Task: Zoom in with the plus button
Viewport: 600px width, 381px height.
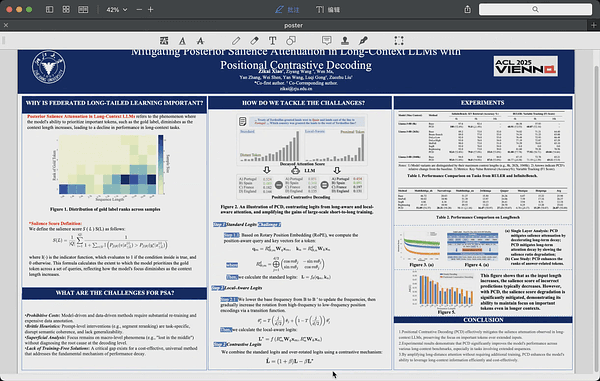Action: pos(151,10)
